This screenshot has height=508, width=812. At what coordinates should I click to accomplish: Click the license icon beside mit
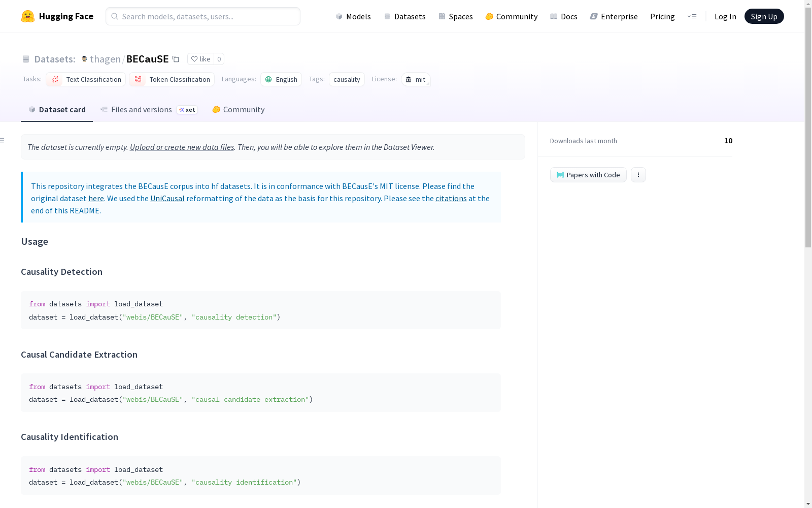409,79
